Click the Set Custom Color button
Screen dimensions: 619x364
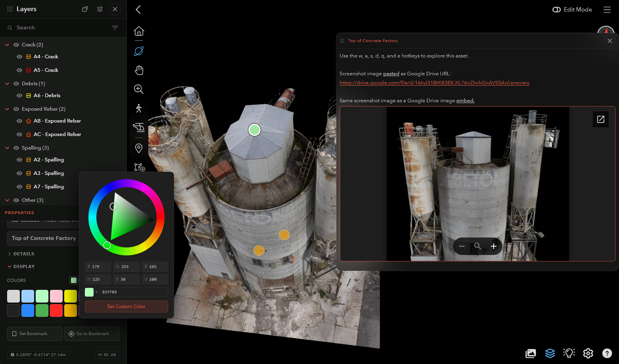pyautogui.click(x=126, y=307)
